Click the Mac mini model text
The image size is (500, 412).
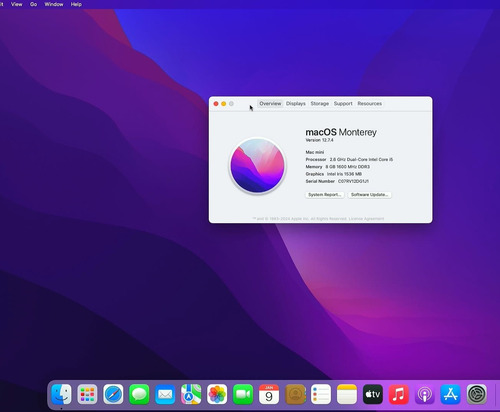coord(315,152)
